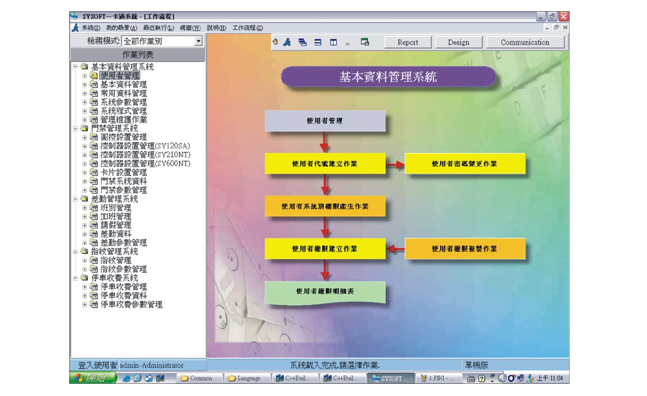Viewport: 647px width, 396px height.
Task: Open the 系統 menu
Action: (90, 28)
